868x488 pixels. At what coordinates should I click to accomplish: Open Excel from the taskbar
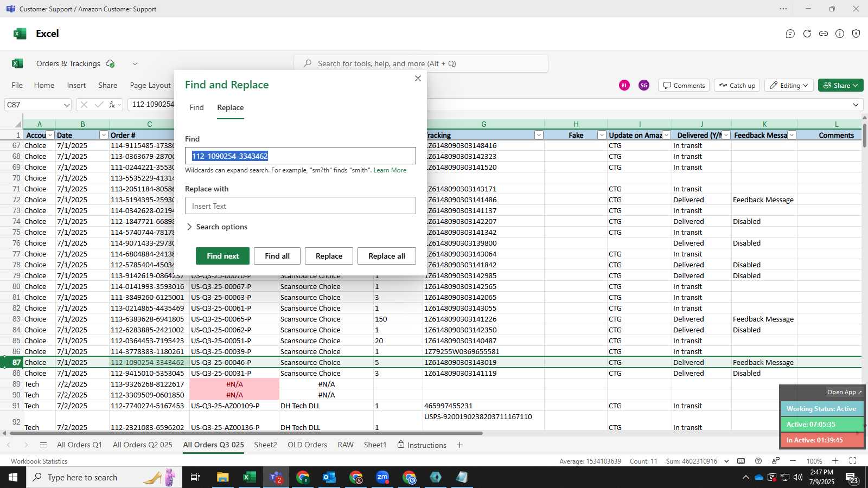coord(249,477)
